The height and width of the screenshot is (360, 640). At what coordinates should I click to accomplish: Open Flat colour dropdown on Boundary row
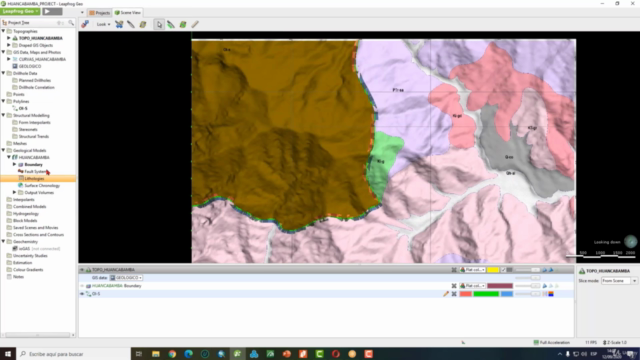[x=472, y=286]
